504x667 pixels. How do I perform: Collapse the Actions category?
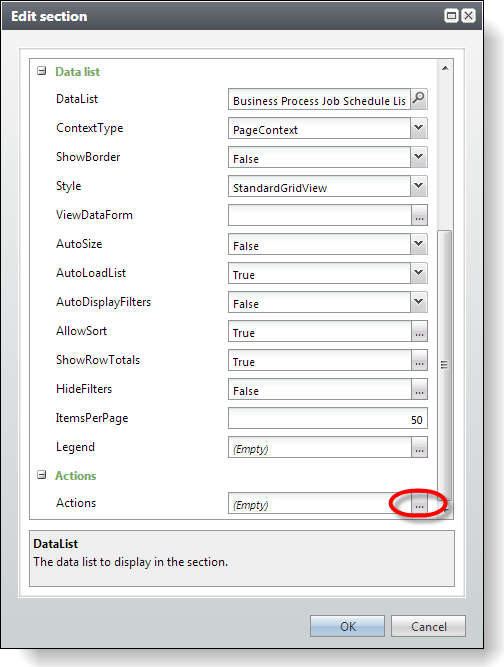click(x=41, y=475)
